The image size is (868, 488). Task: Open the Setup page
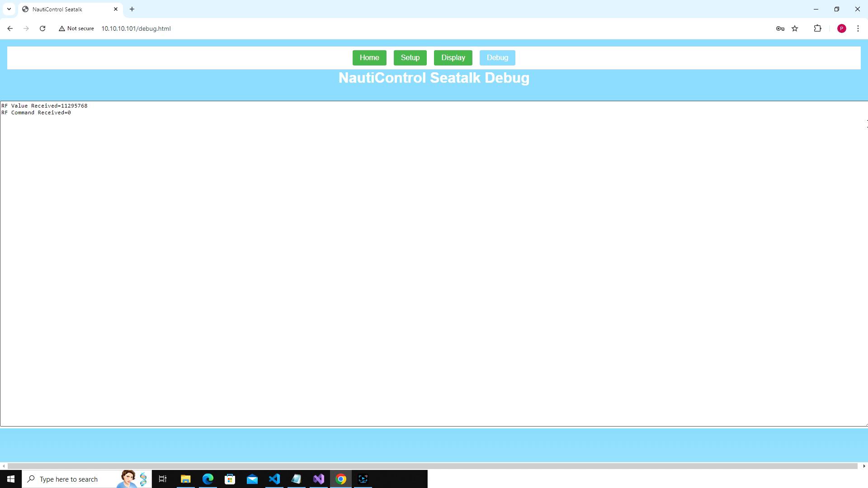click(x=410, y=58)
